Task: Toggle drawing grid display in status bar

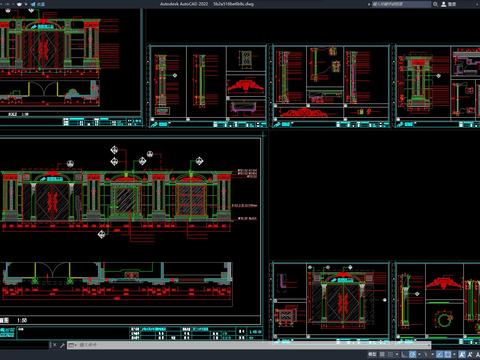Action: 382,354
